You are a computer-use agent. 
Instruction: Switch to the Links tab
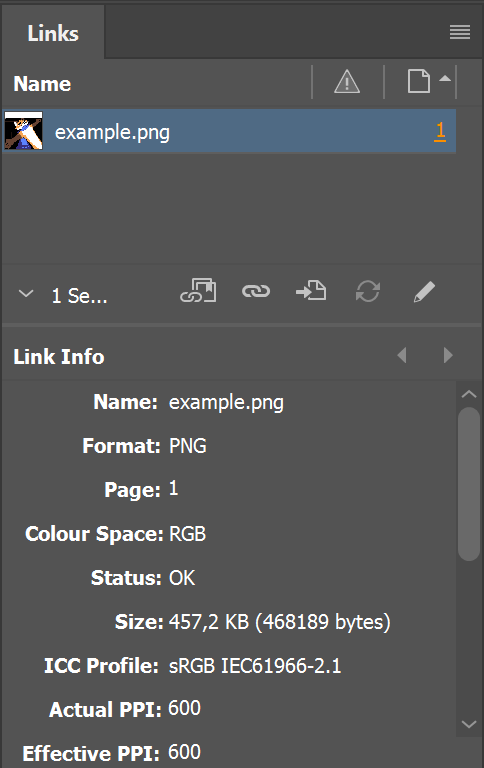coord(53,33)
